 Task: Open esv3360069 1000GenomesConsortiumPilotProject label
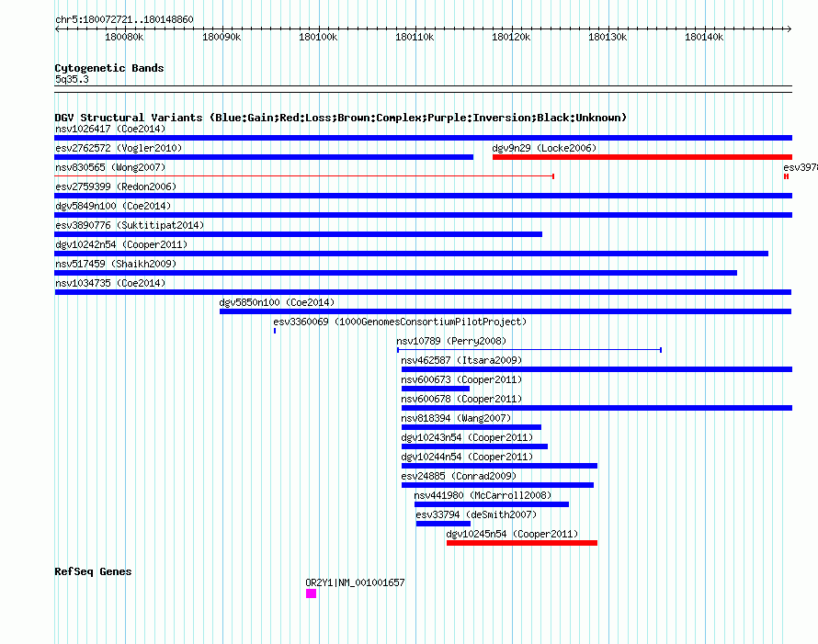400,322
